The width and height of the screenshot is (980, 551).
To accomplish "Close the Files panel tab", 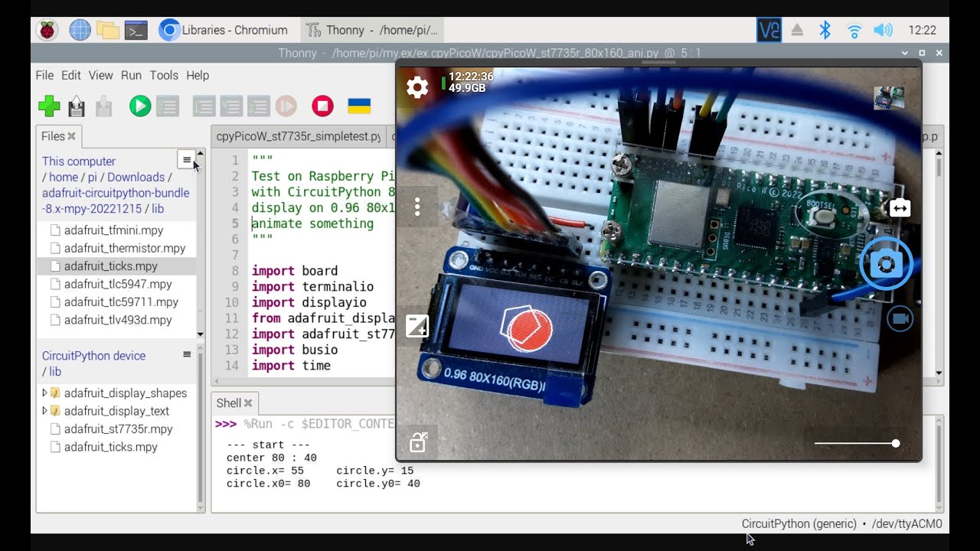I will tap(71, 136).
